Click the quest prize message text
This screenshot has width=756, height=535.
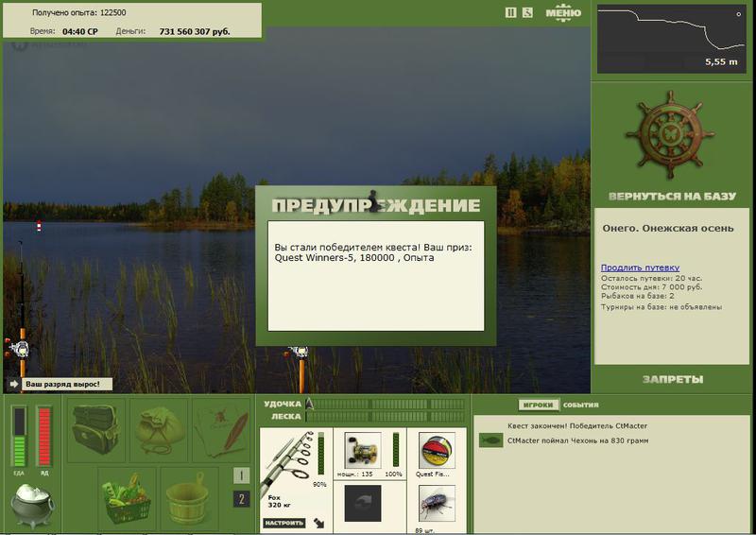pyautogui.click(x=373, y=252)
